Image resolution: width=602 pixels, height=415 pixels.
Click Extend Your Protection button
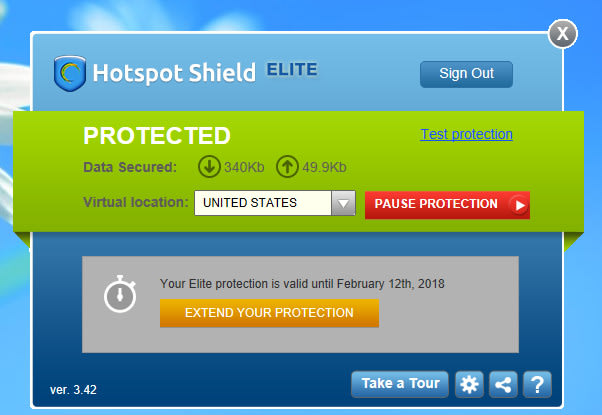(270, 313)
